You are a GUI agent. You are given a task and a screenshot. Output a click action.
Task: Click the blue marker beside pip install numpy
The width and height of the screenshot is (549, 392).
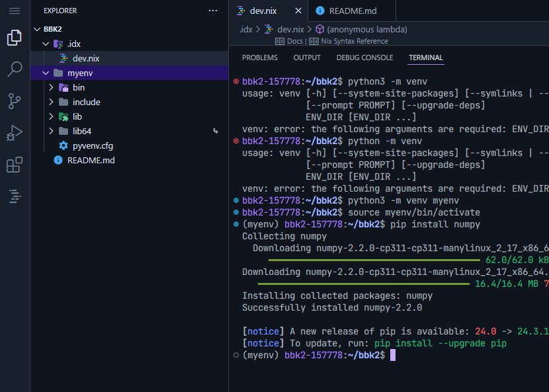point(236,224)
